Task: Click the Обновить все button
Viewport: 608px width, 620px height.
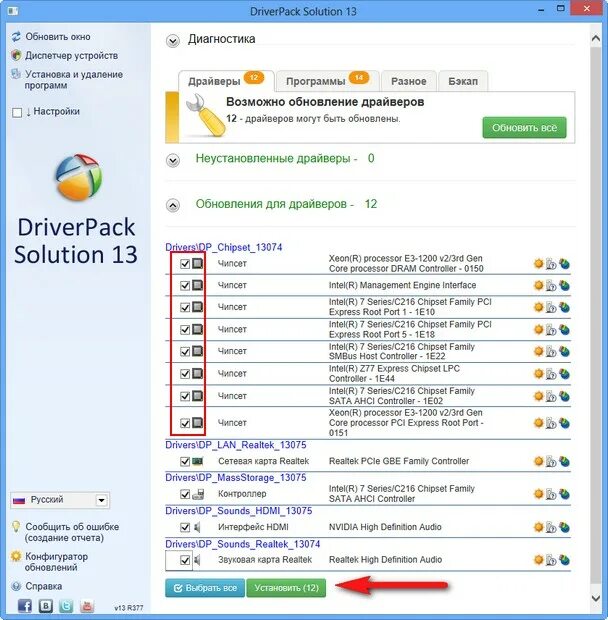Action: click(524, 127)
